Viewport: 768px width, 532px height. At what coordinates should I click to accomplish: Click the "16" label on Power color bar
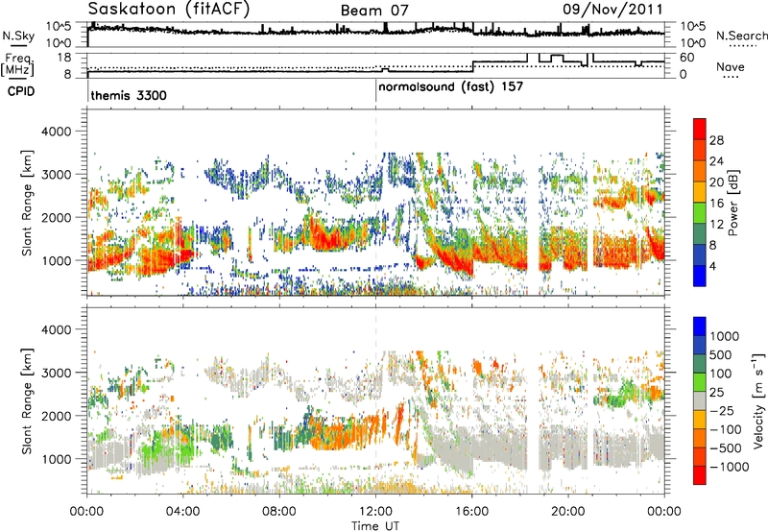tap(716, 204)
